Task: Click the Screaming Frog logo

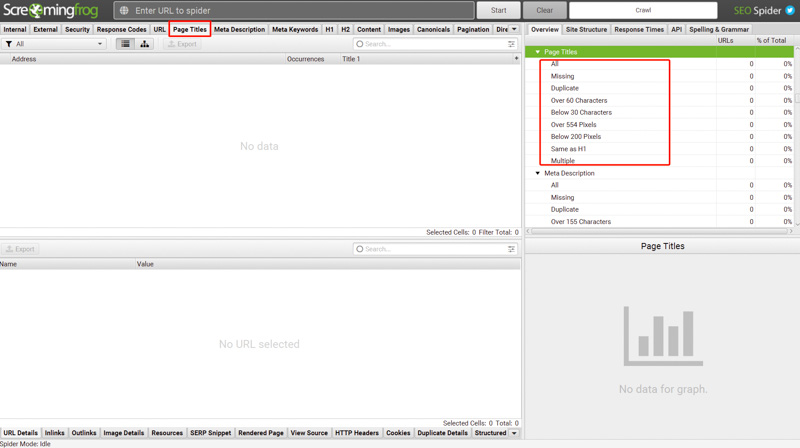Action: pyautogui.click(x=50, y=11)
